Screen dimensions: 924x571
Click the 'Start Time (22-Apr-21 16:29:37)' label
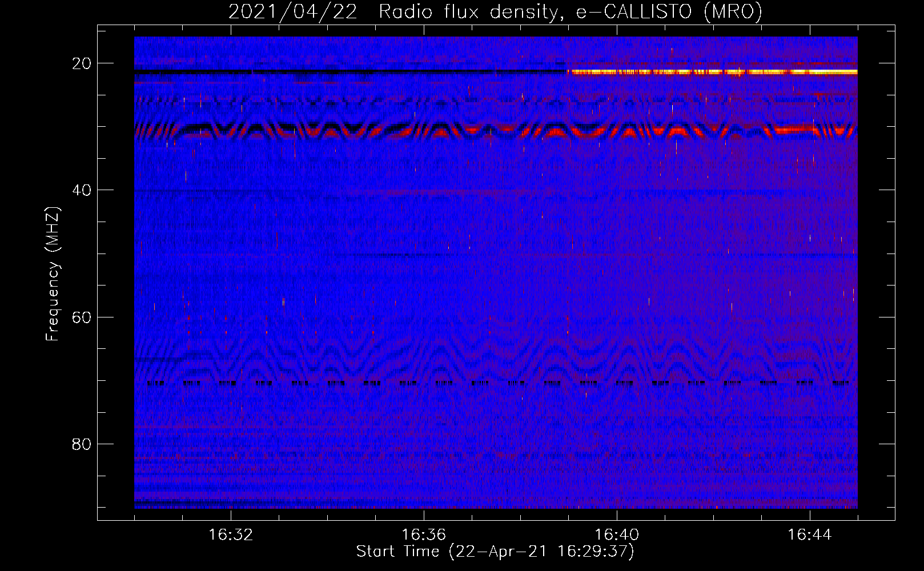(495, 552)
